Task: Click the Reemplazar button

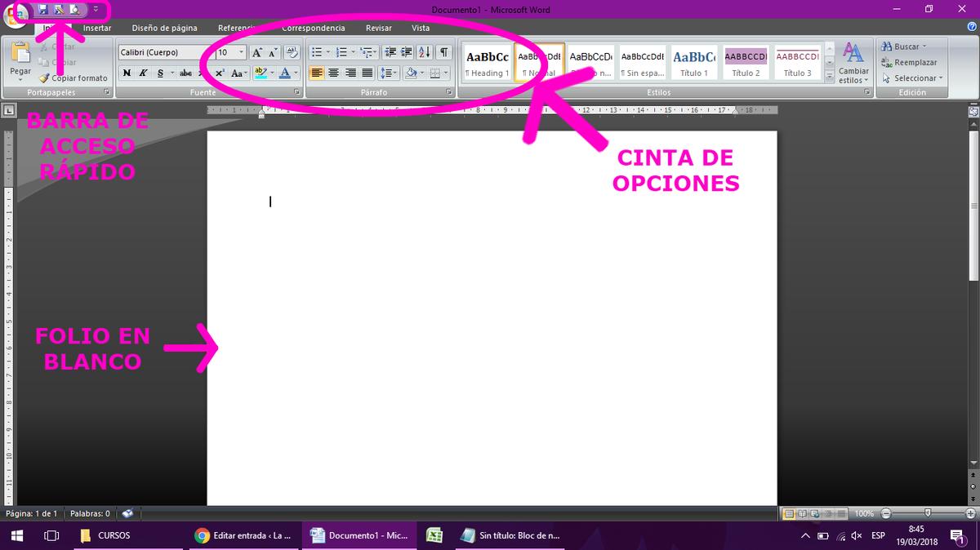Action: coord(909,62)
